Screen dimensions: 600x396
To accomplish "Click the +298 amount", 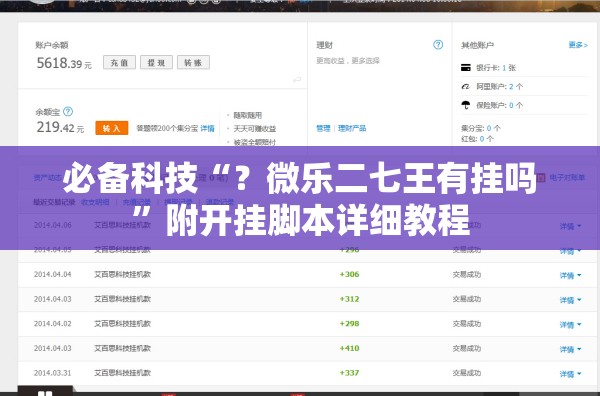I will [349, 324].
